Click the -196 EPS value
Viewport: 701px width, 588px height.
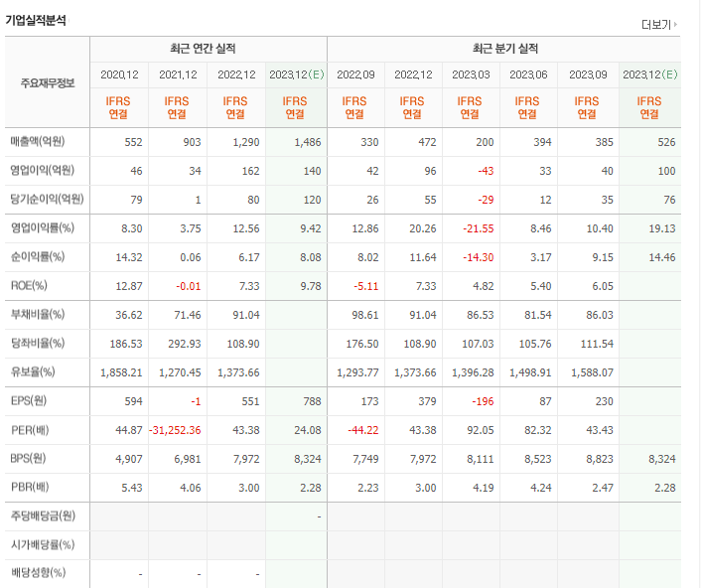tap(483, 401)
